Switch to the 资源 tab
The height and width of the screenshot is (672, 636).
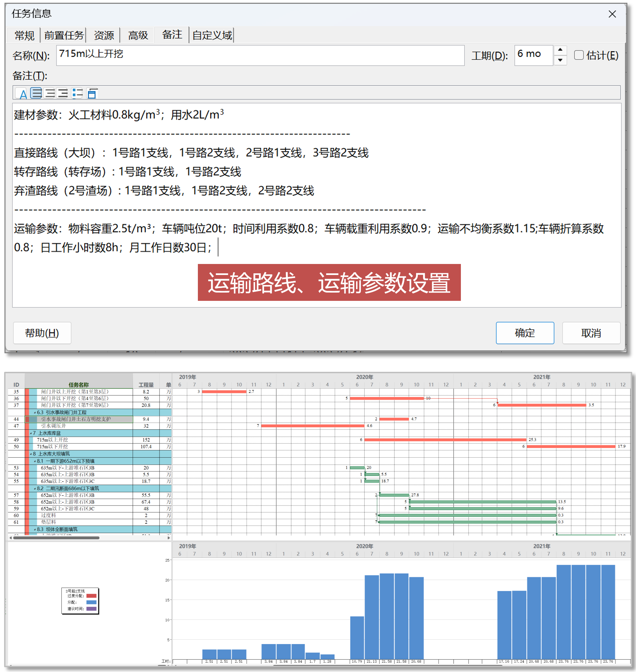click(104, 35)
